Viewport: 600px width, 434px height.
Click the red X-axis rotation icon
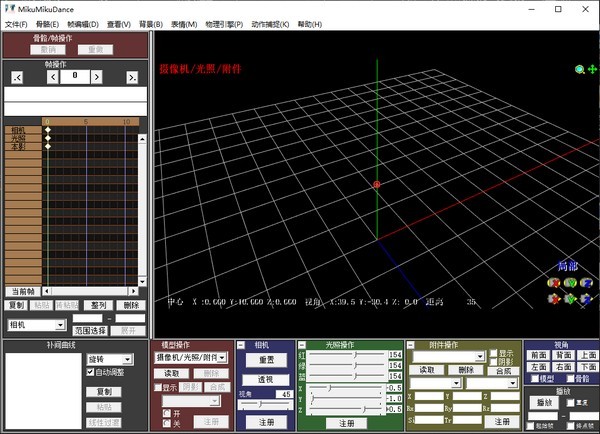coord(553,282)
